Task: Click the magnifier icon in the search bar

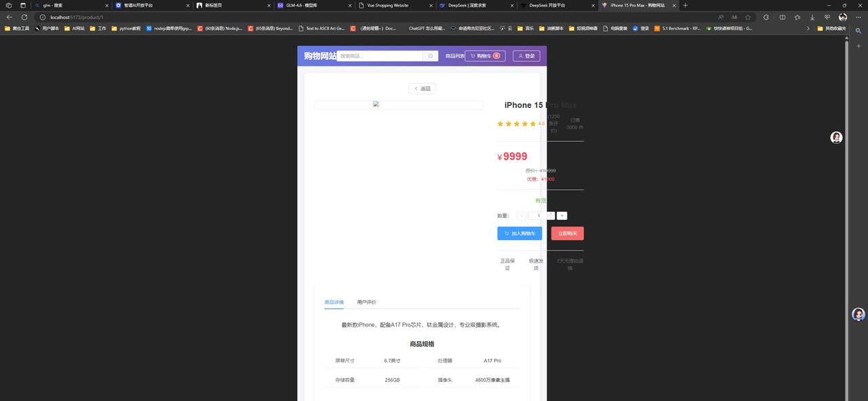Action: [x=430, y=56]
